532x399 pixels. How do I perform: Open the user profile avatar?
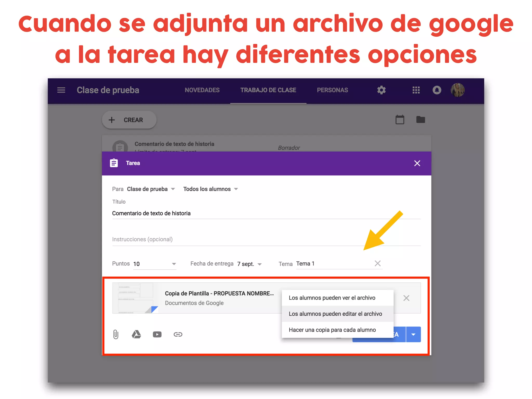pyautogui.click(x=457, y=90)
